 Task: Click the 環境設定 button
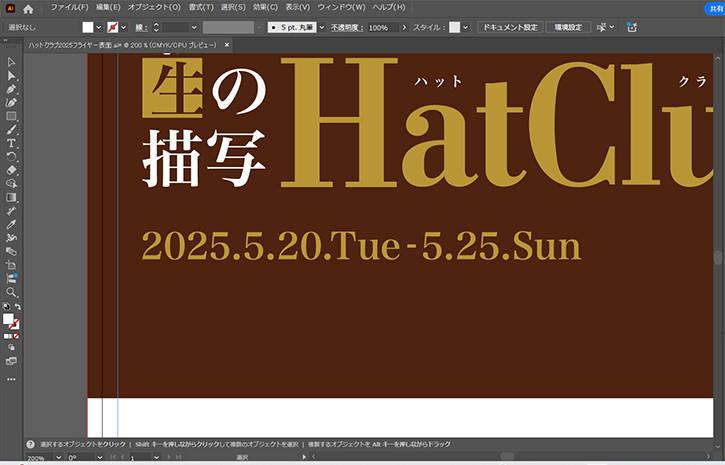(567, 27)
